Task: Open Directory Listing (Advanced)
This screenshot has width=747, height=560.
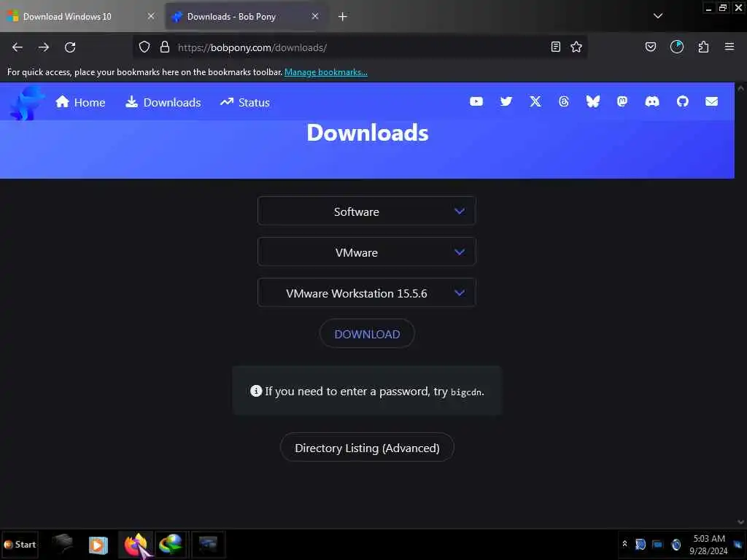Action: coord(367,448)
